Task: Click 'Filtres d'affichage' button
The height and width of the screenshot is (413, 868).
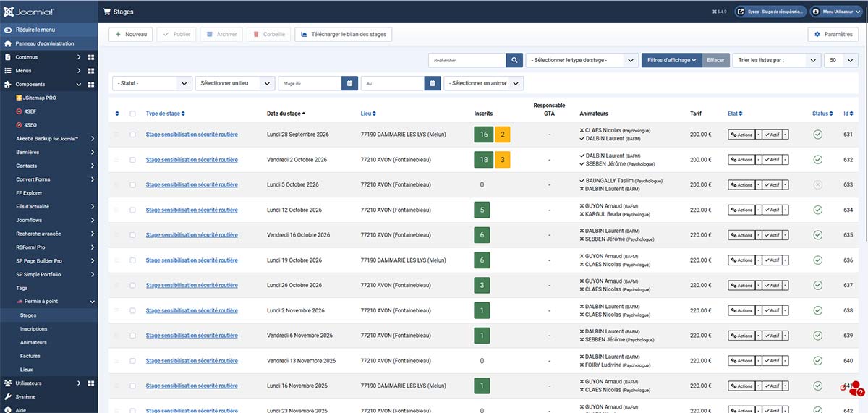Action: click(x=672, y=60)
